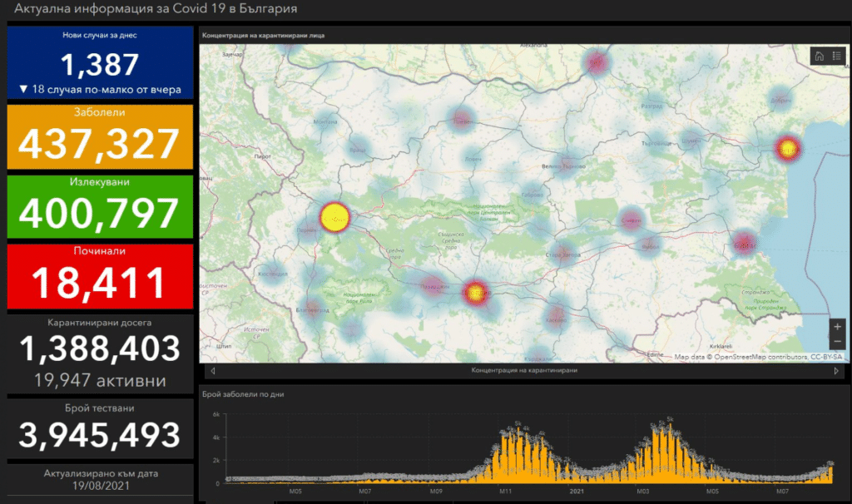852x504 pixels.
Task: Click the 'Брой тествани' label
Action: 100,408
